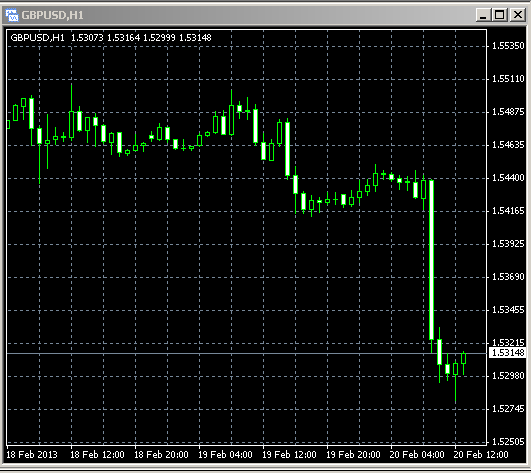
Task: Click price scale value 1.52505
Action: coord(508,442)
